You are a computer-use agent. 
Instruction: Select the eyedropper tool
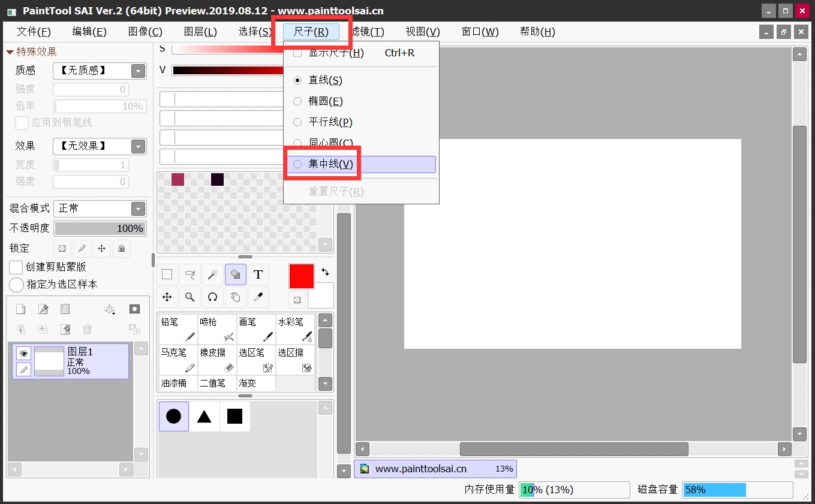(258, 297)
